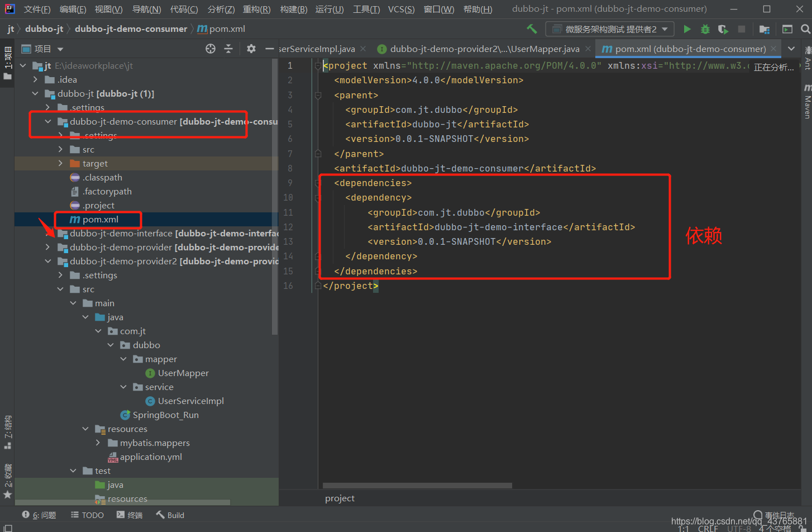Show hidden editor tabs dropdown
This screenshot has width=812, height=532.
click(791, 49)
